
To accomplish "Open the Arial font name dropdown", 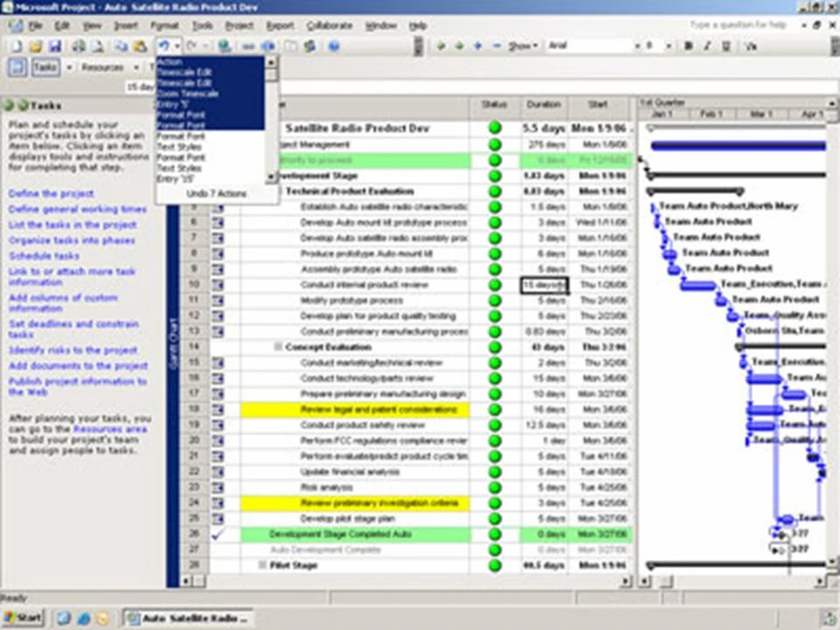I will point(637,46).
